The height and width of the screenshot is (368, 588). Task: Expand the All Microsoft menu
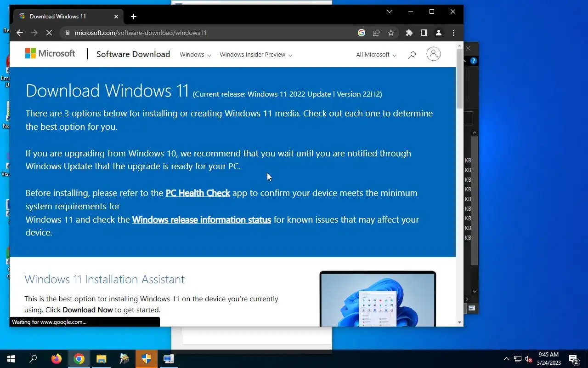tap(376, 54)
